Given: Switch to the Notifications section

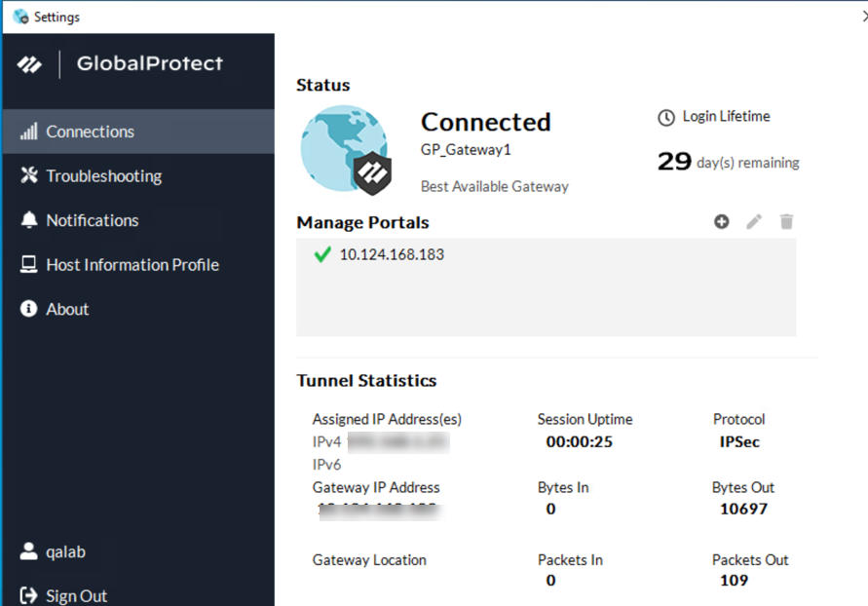Looking at the screenshot, I should pos(92,220).
